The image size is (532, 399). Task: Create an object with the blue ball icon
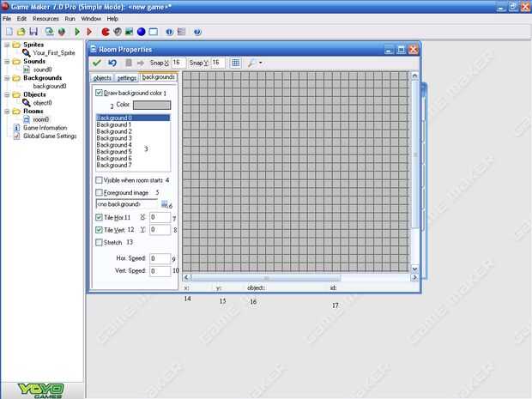[141, 32]
